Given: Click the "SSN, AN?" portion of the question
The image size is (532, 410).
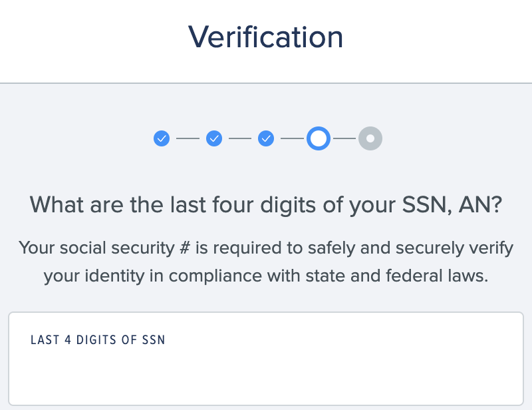Looking at the screenshot, I should click(x=452, y=205).
